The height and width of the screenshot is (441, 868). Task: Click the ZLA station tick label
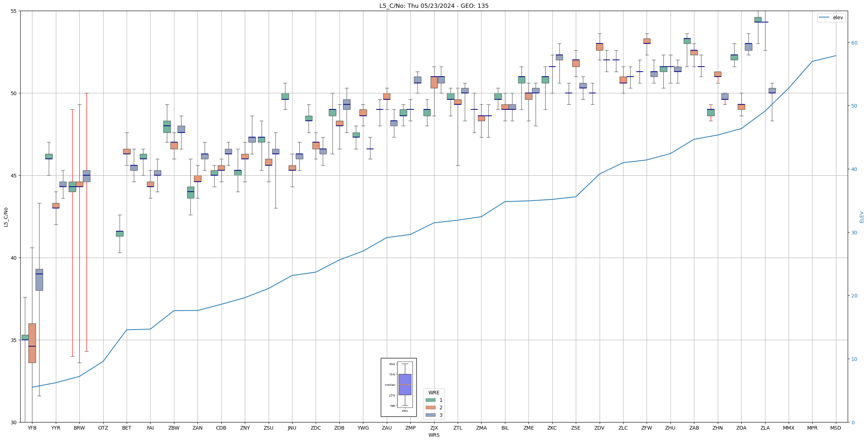click(x=765, y=428)
